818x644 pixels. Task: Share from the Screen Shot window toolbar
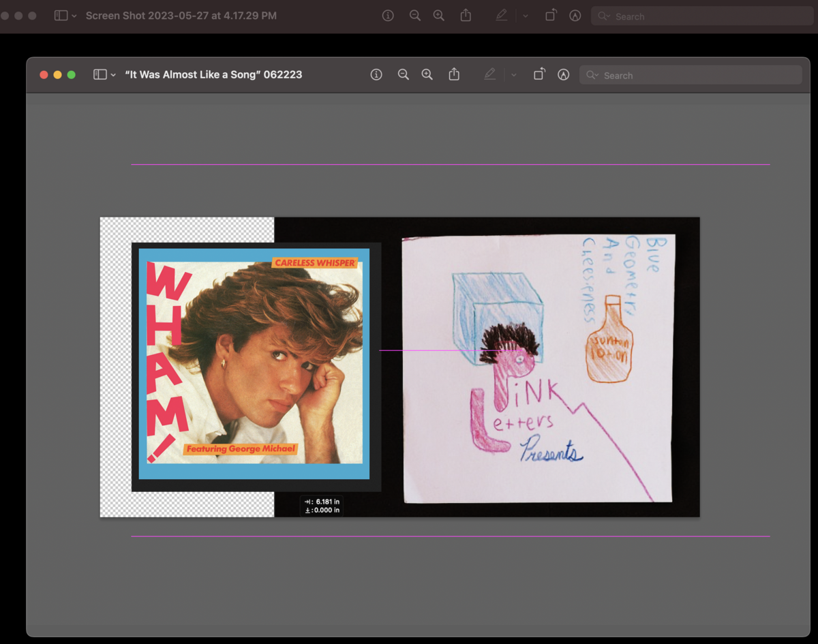tap(466, 15)
